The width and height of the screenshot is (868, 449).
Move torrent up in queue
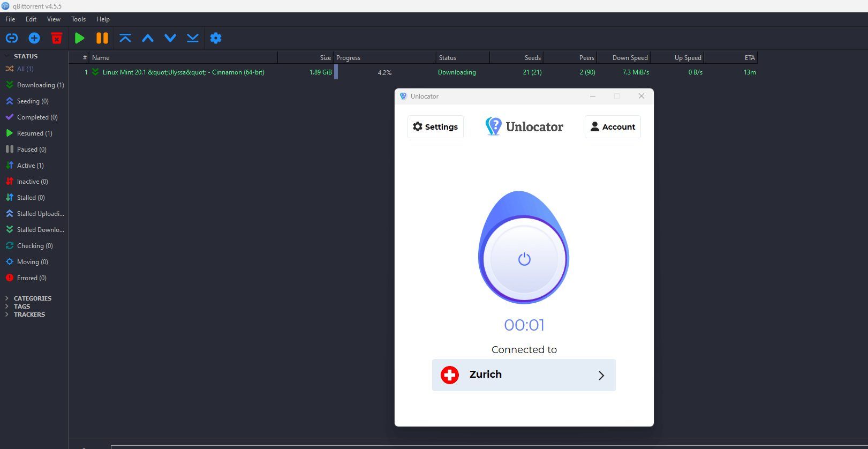pyautogui.click(x=148, y=38)
